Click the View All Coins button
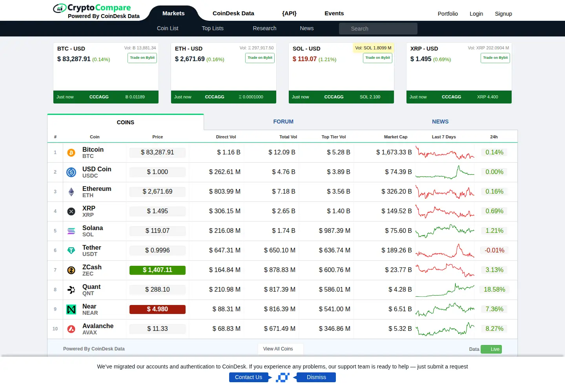 click(280, 349)
